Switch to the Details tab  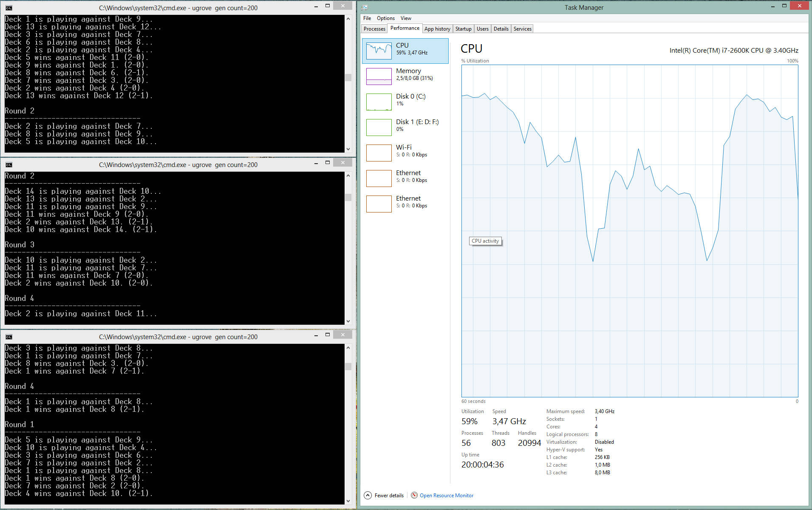pos(501,29)
